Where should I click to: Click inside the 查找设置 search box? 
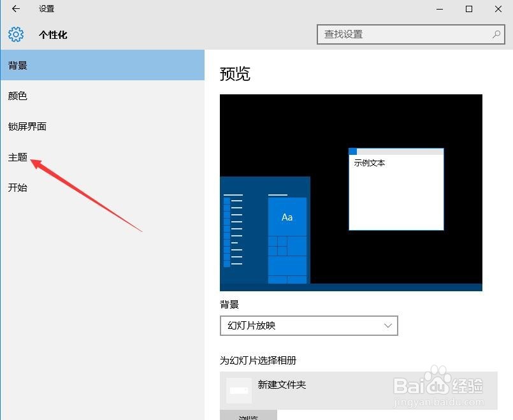pyautogui.click(x=382, y=33)
